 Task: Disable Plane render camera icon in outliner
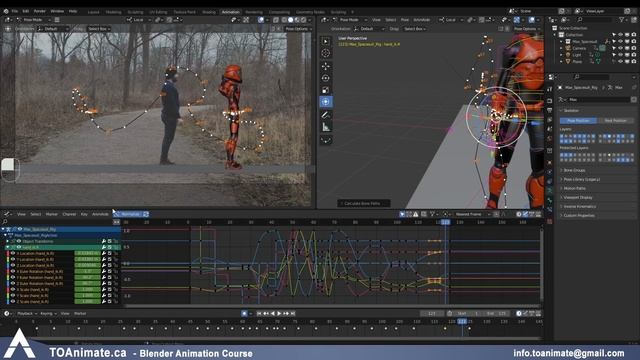click(633, 61)
